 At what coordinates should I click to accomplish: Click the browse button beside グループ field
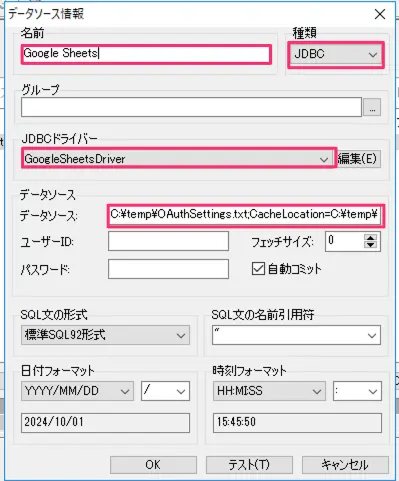372,107
